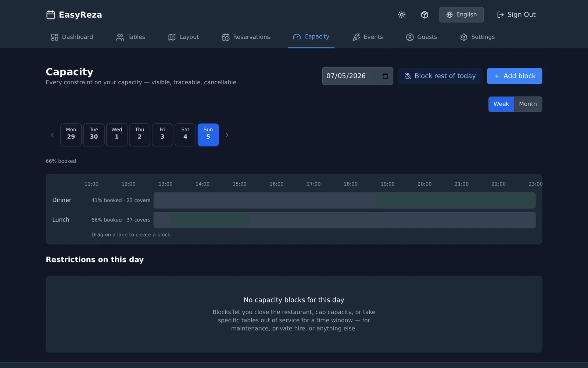Click the 19:00 time marker
Screen dimensions: 588x368
pyautogui.click(x=387, y=184)
